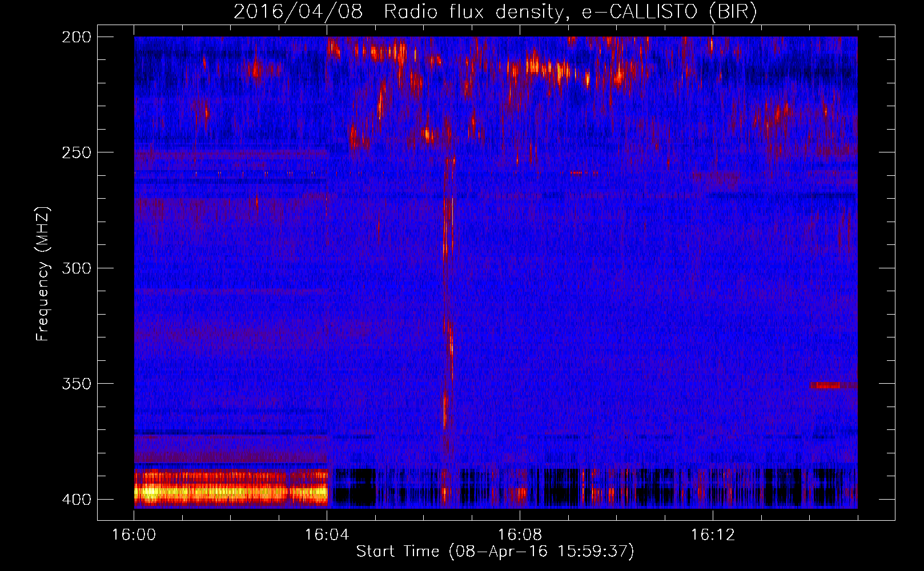Click the 16:08 time tick label

(520, 535)
